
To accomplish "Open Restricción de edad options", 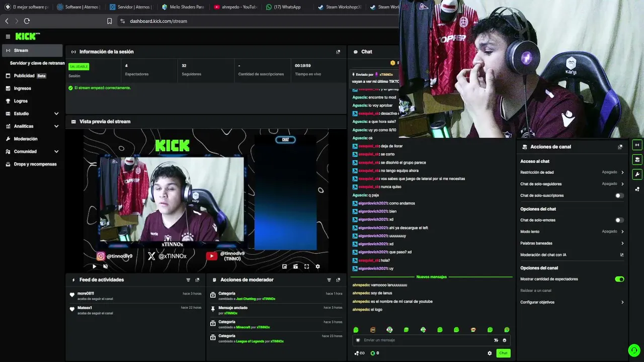I will (572, 172).
